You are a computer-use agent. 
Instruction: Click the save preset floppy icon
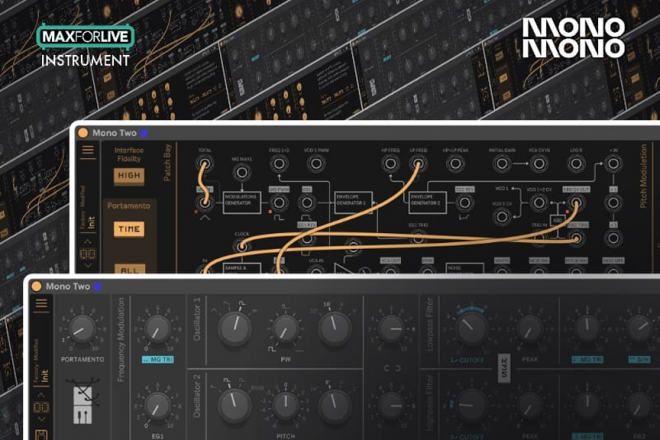[x=41, y=435]
